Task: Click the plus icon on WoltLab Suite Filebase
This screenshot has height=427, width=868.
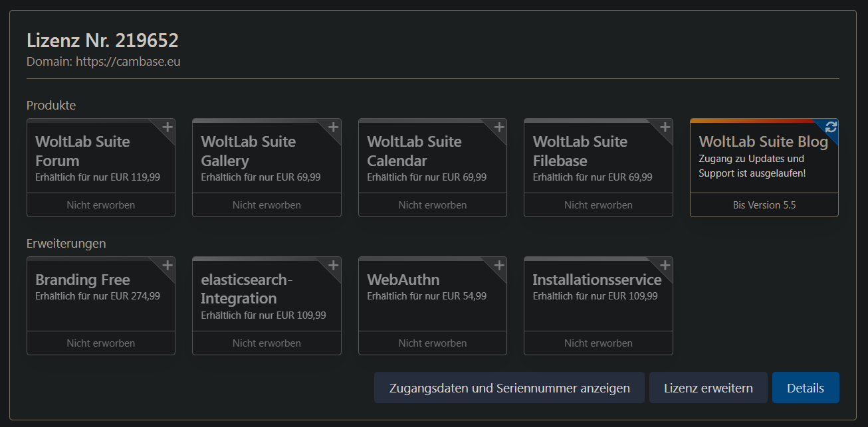Action: click(x=665, y=127)
